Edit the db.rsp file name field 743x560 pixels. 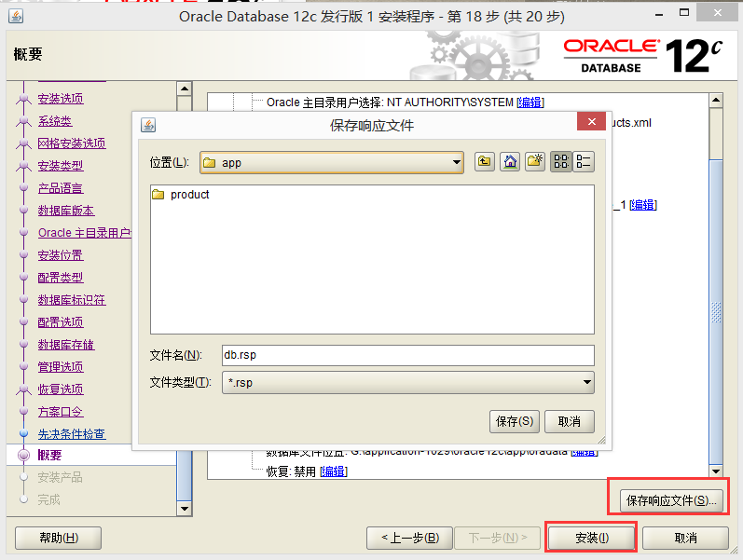(x=408, y=355)
